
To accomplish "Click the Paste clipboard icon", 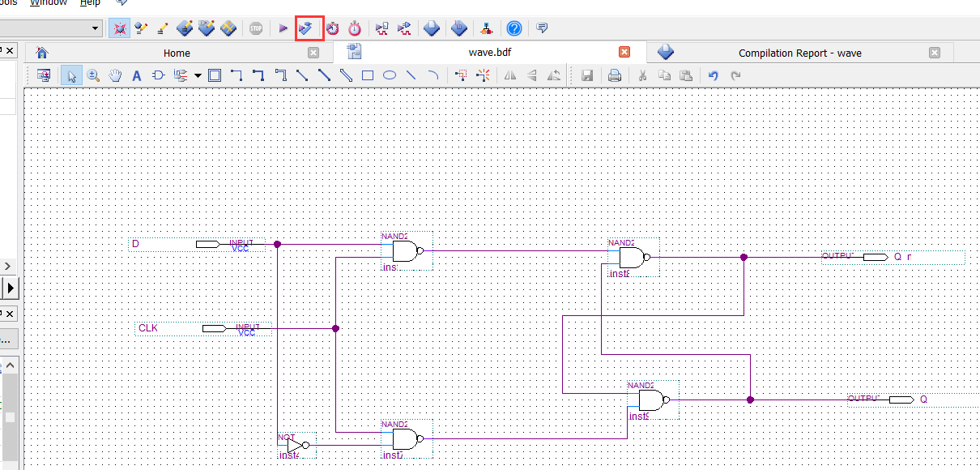I will click(x=686, y=76).
